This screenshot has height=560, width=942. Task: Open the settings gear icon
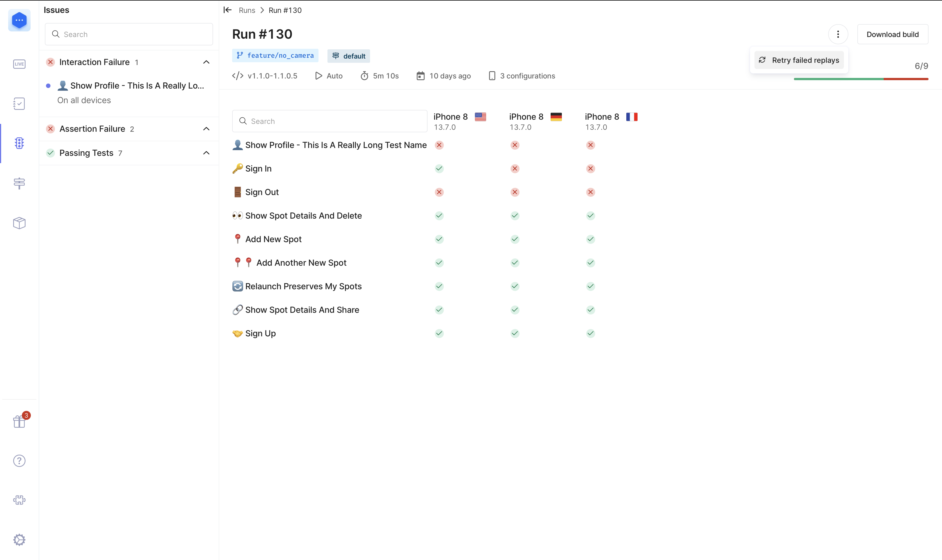tap(19, 540)
